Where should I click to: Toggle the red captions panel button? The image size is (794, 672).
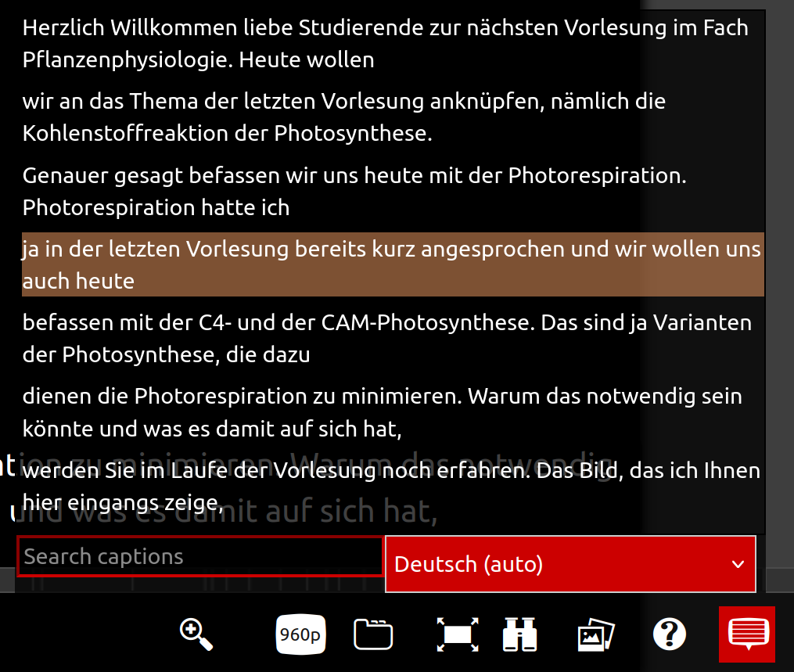pos(747,634)
